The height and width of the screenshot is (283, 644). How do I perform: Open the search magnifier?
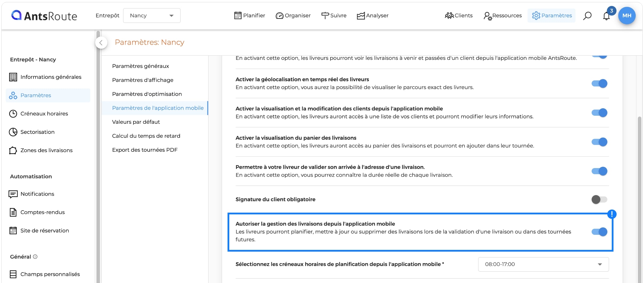click(587, 16)
